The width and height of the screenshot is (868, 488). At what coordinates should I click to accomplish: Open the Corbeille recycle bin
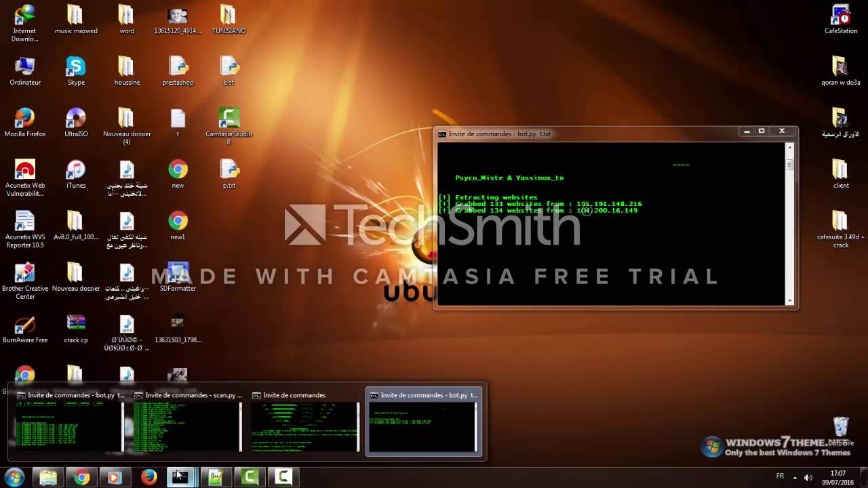click(841, 431)
